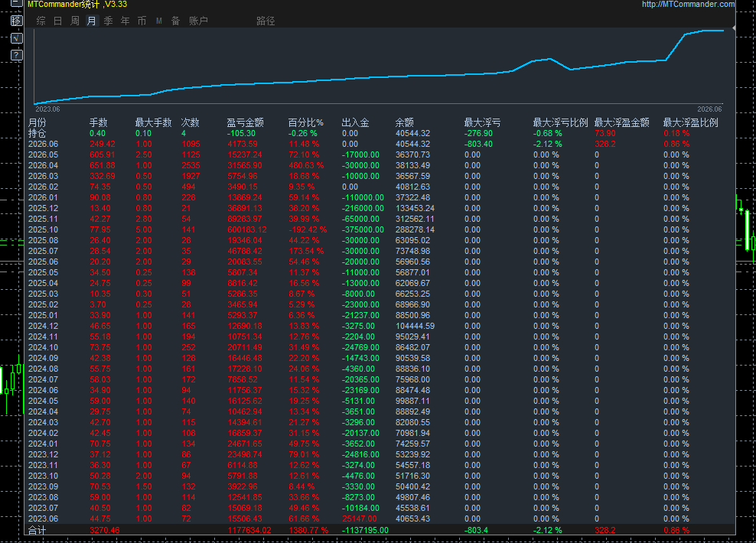Click the 次数 column header

[x=190, y=122]
